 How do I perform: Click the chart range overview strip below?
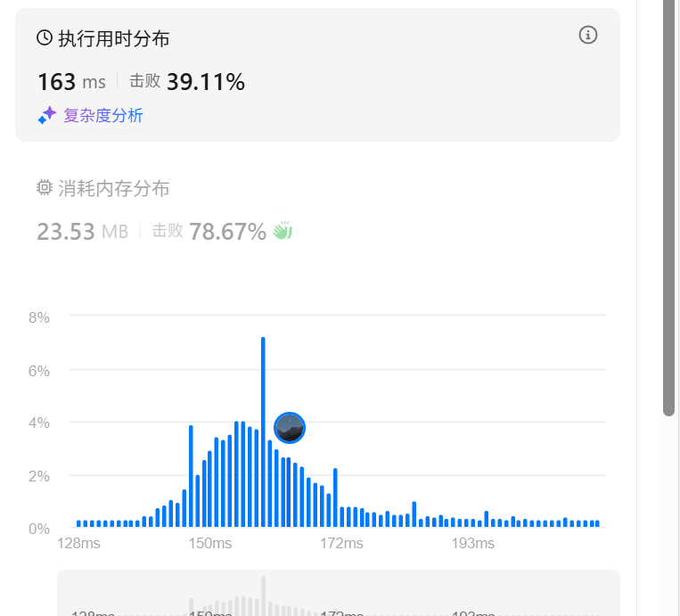coord(339,593)
